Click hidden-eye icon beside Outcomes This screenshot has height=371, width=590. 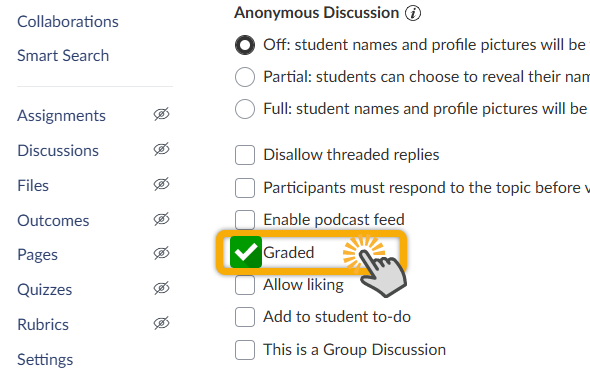coord(161,219)
